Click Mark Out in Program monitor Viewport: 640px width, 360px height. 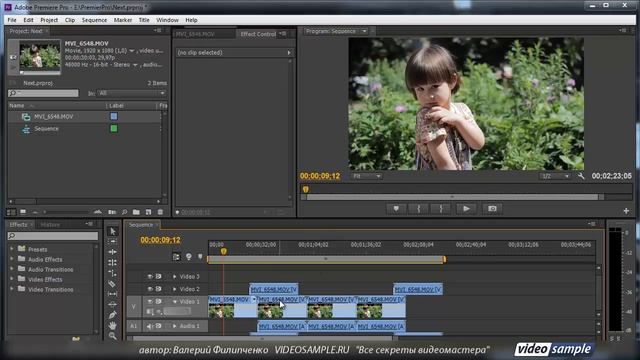pos(441,209)
